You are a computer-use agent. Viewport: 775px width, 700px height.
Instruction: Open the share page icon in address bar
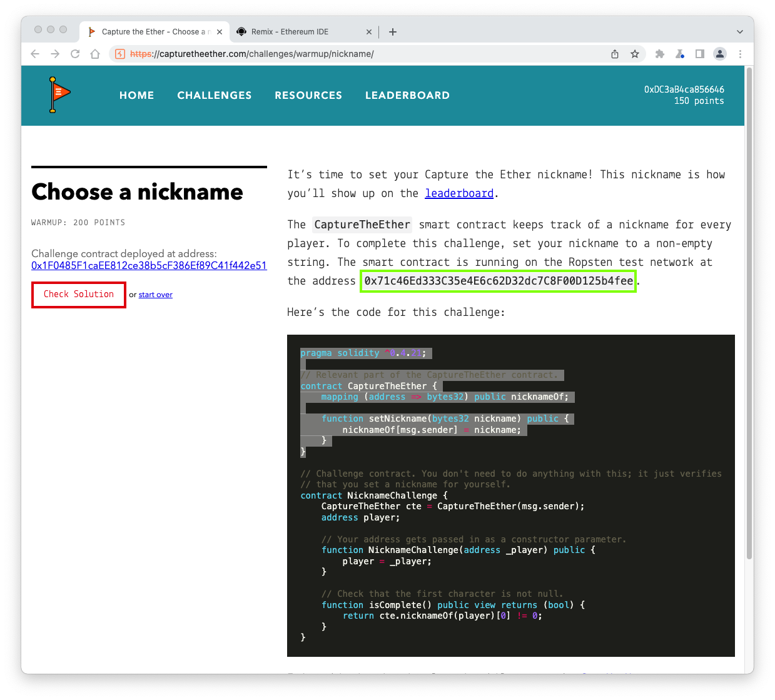615,54
